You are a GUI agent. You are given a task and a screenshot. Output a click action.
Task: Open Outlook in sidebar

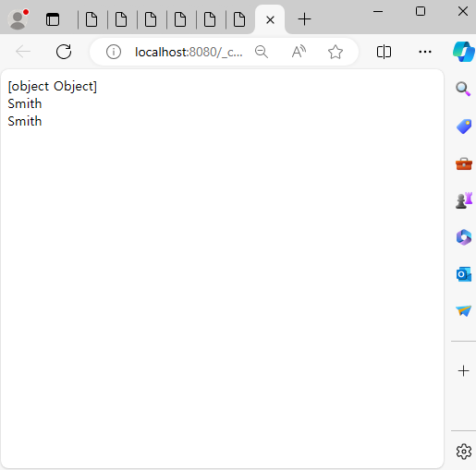[464, 274]
